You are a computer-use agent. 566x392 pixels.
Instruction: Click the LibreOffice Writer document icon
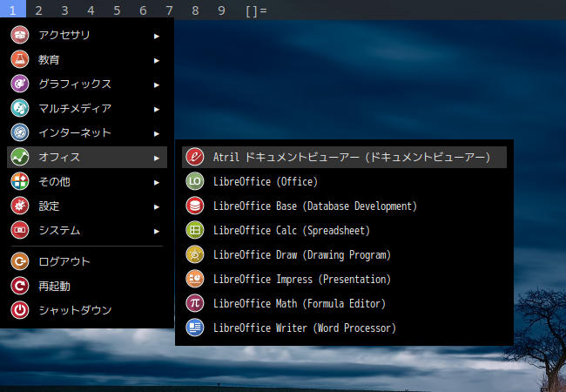point(195,328)
